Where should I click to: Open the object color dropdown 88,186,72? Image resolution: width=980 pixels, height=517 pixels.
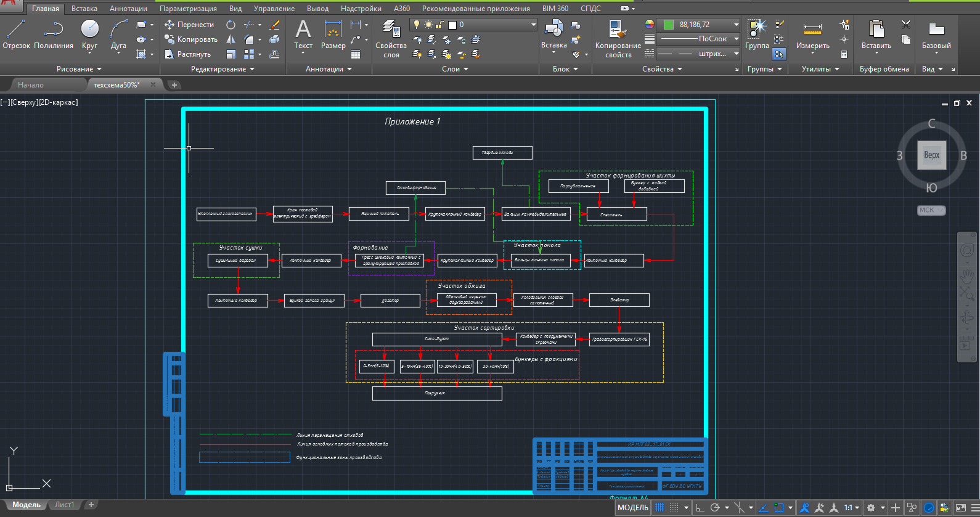(x=698, y=25)
